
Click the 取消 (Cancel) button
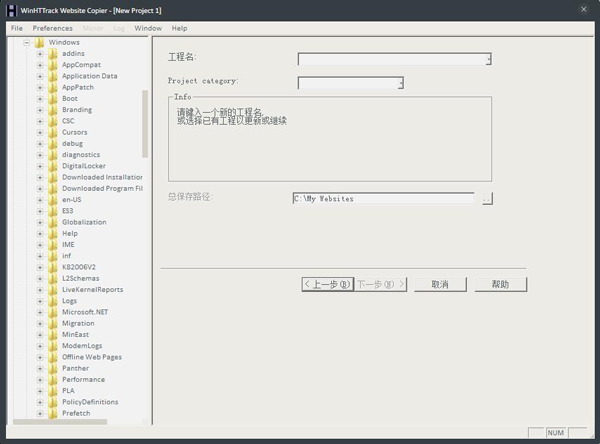(x=440, y=284)
